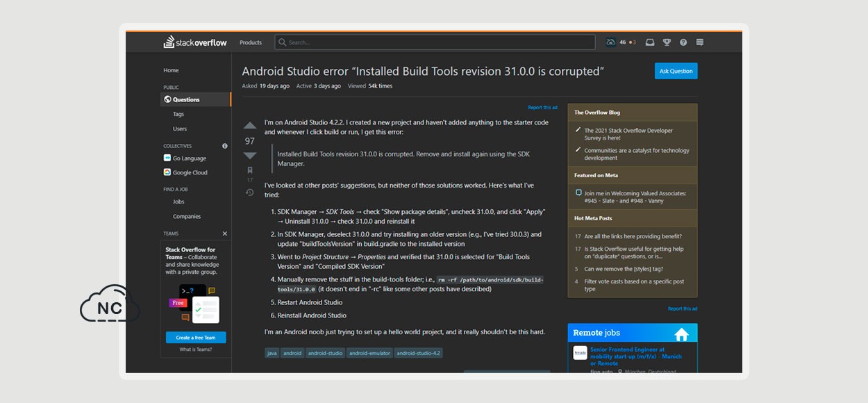Click the search magnifier icon

click(x=283, y=42)
